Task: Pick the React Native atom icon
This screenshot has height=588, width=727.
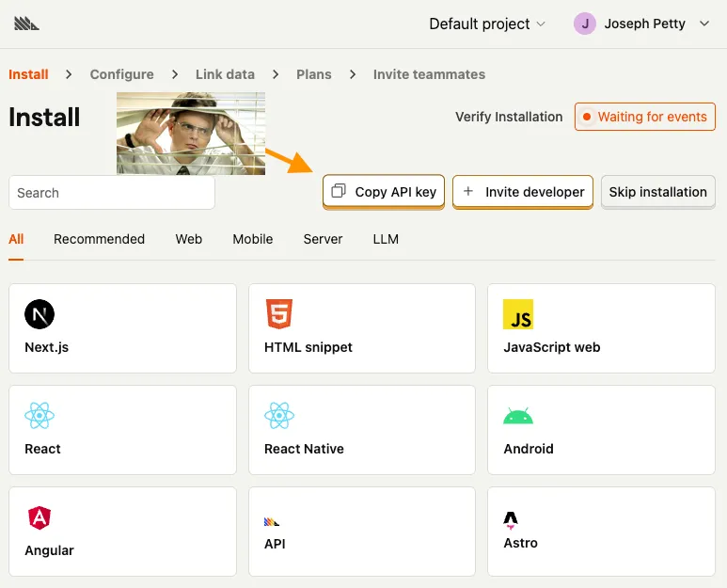Action: tap(279, 415)
